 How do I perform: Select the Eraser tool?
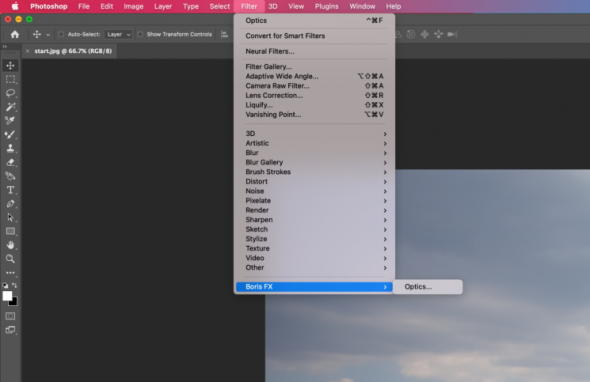(x=10, y=162)
